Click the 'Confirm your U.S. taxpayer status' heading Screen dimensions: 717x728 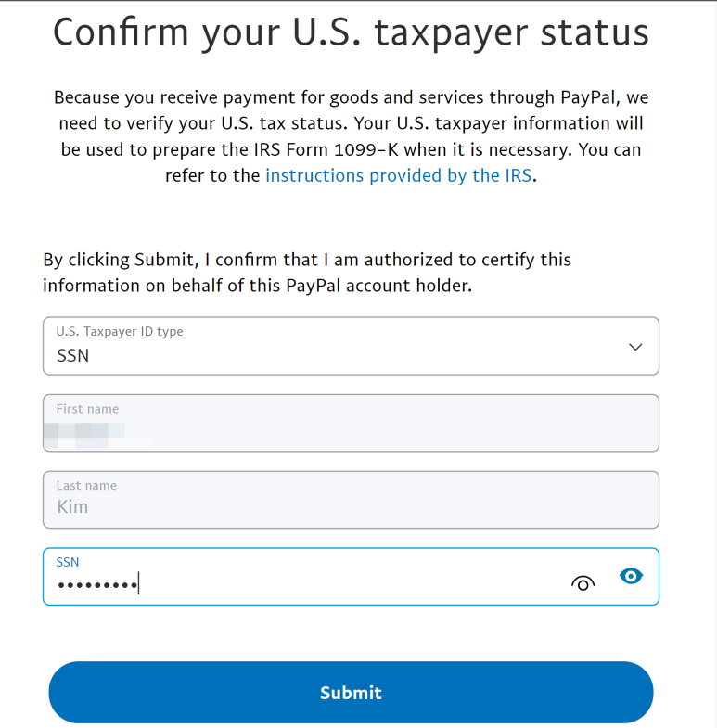point(351,32)
